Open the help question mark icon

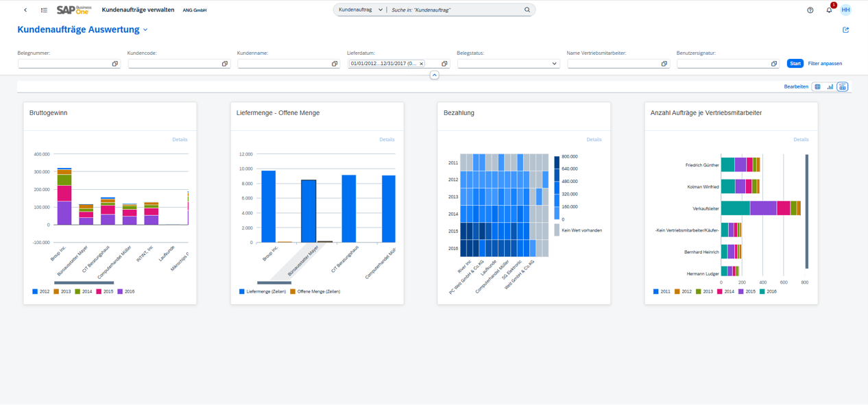click(x=810, y=10)
